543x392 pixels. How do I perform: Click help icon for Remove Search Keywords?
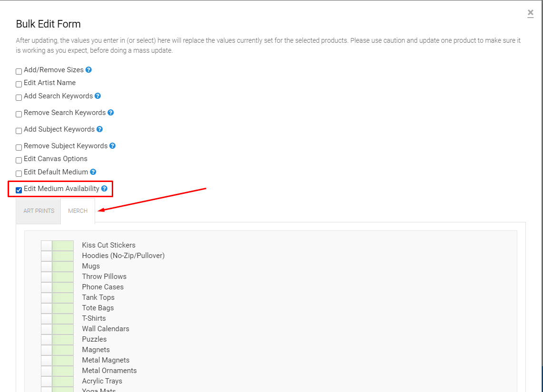(x=110, y=113)
